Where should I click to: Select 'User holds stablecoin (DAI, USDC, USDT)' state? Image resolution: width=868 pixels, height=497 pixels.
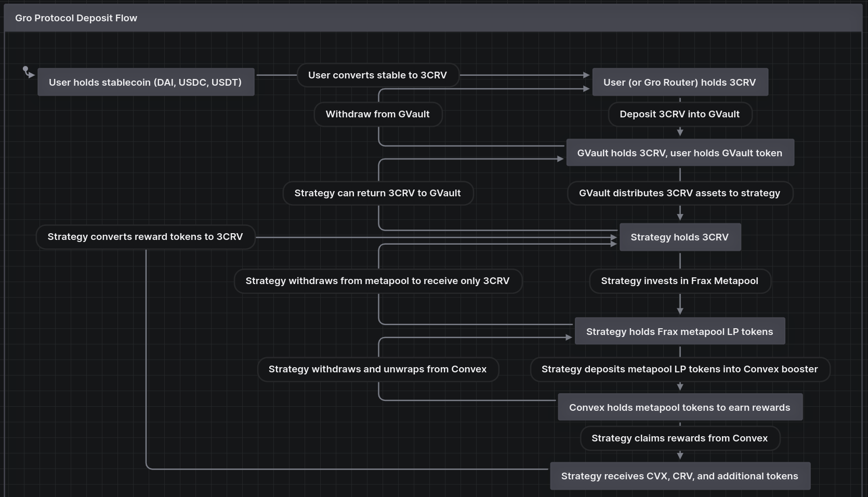click(x=146, y=82)
